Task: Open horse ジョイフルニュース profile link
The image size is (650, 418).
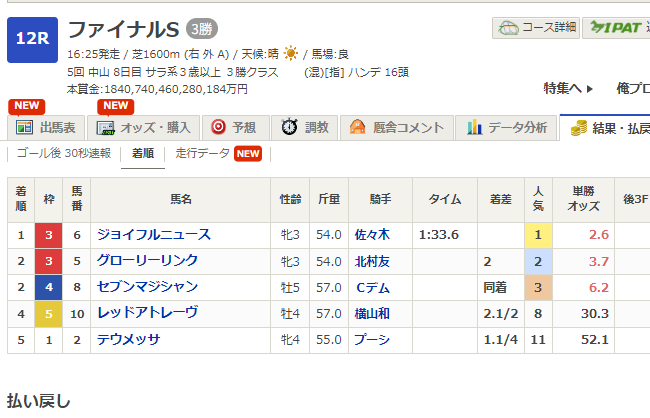Action: point(154,235)
